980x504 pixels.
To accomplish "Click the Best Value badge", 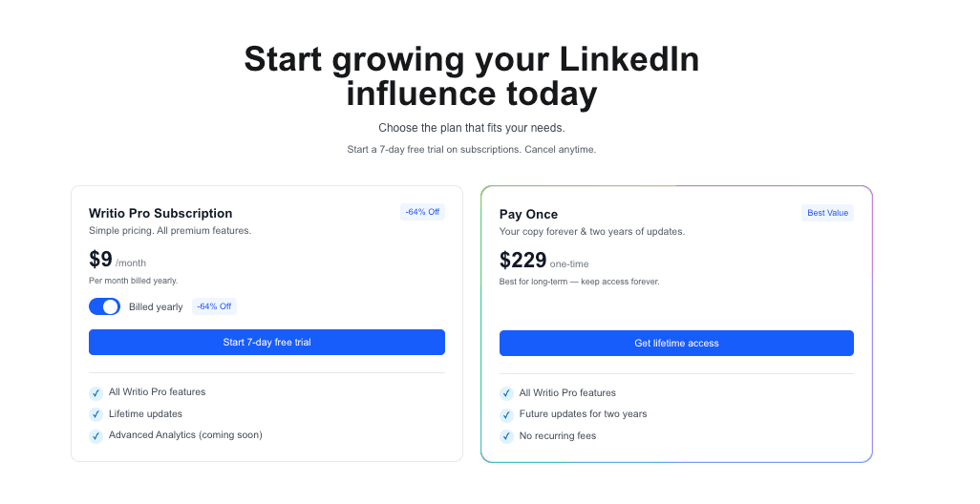I will (x=827, y=213).
